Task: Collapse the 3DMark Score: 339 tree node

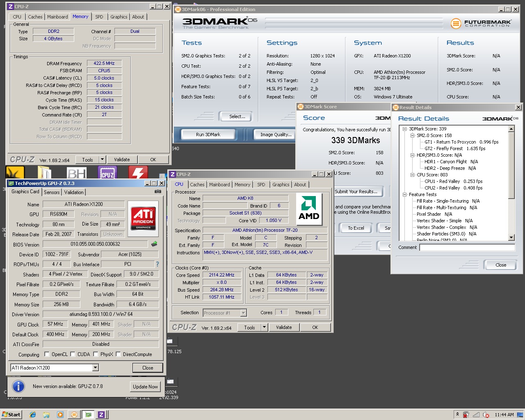Action: coord(404,129)
